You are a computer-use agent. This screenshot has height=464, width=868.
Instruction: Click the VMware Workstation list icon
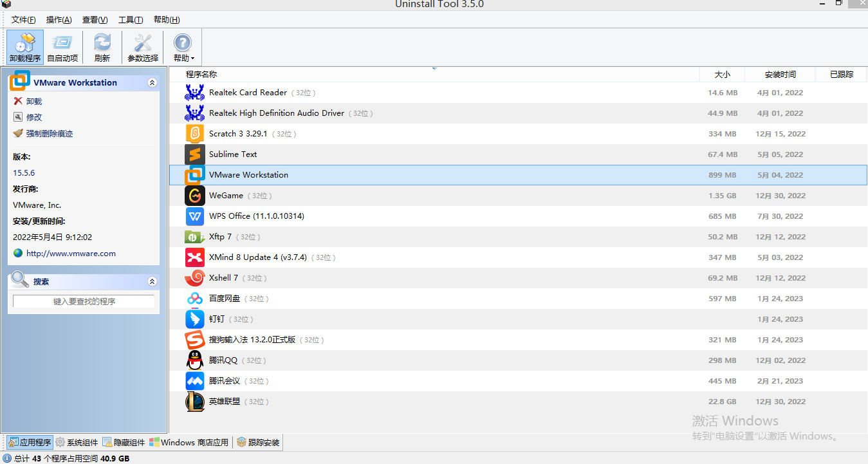tap(195, 175)
